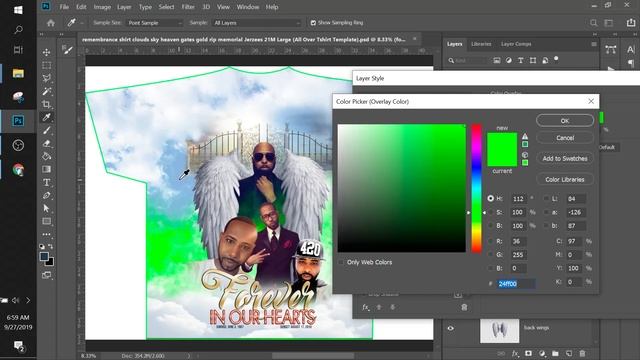Add layer mask icon in Layers panel

528,353
